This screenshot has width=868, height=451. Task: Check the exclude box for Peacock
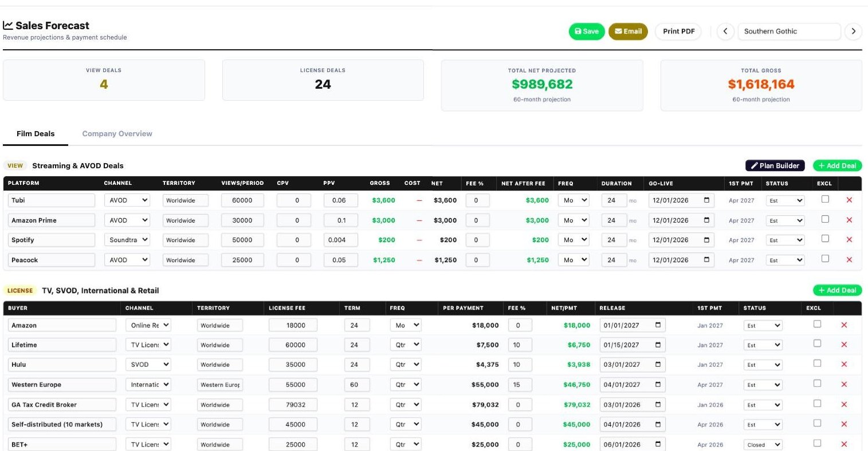pos(825,259)
